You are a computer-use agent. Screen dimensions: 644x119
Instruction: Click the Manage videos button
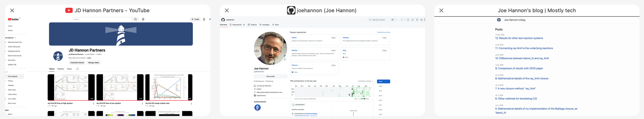tap(94, 63)
